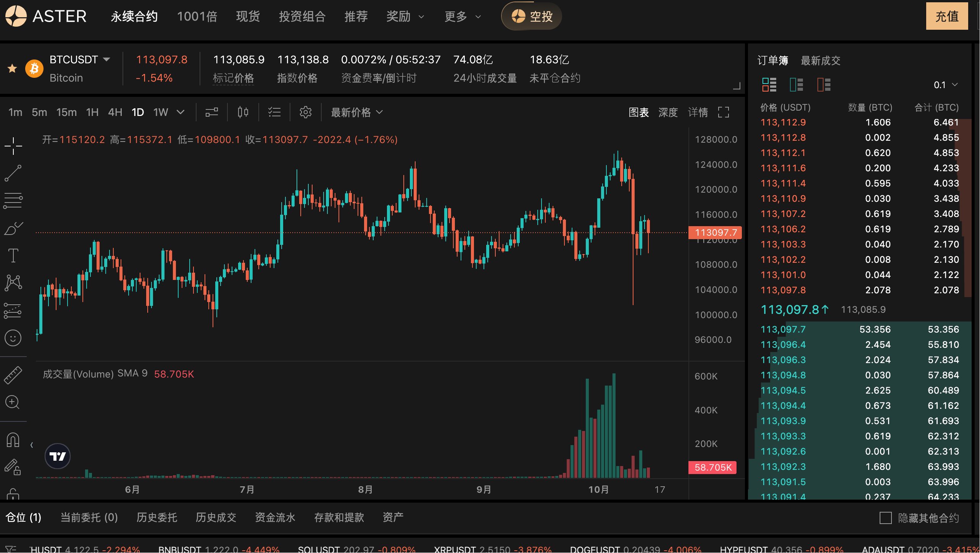The width and height of the screenshot is (980, 553).
Task: Select the text annotation tool
Action: [13, 255]
